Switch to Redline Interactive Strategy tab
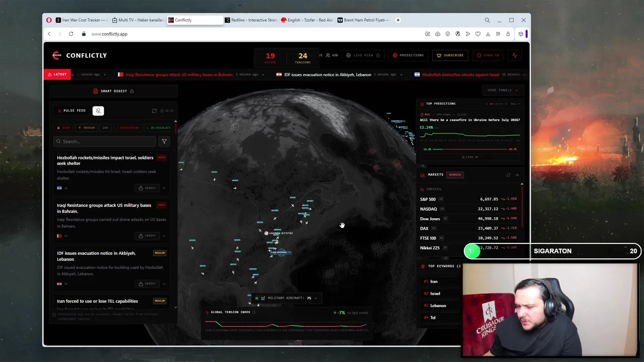The width and height of the screenshot is (644, 362). tap(251, 20)
